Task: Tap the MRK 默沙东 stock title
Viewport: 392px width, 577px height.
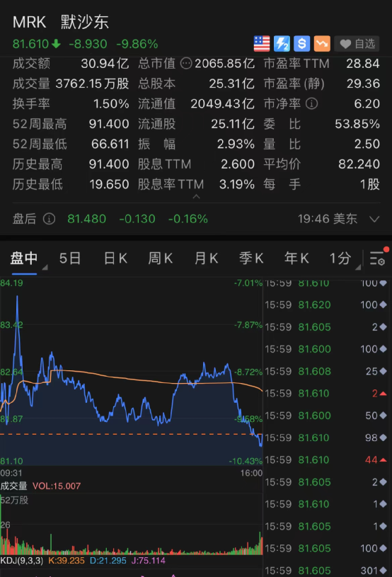Action: click(61, 22)
